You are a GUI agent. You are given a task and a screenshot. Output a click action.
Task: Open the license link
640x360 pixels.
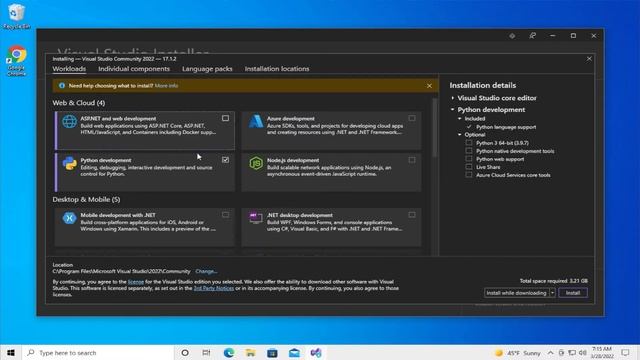136,282
